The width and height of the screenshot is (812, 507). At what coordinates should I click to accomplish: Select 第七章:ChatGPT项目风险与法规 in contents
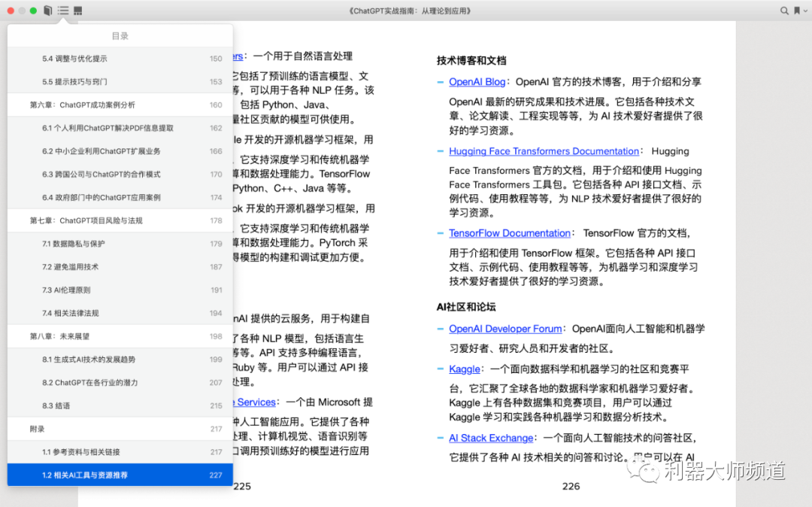(x=86, y=221)
